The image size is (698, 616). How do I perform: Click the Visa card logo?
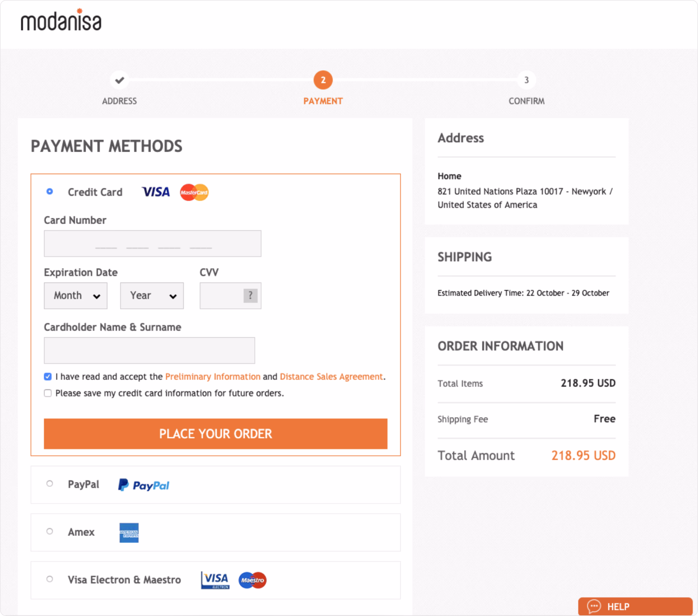pos(156,192)
